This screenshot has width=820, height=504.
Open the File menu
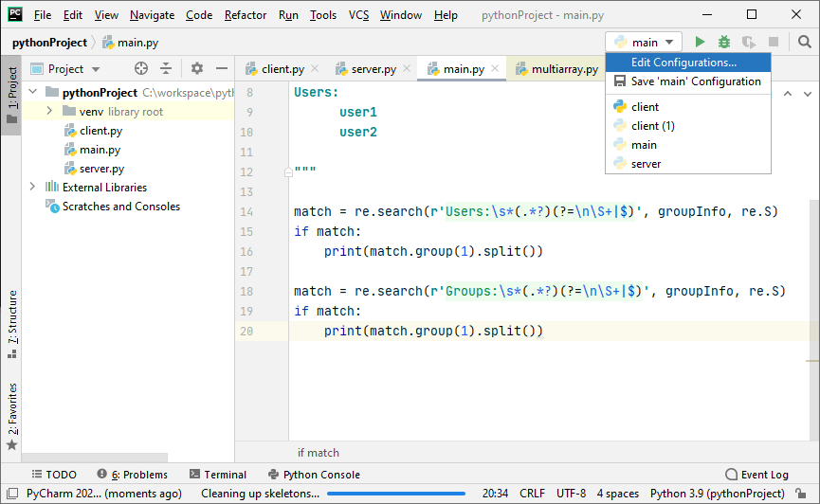43,15
